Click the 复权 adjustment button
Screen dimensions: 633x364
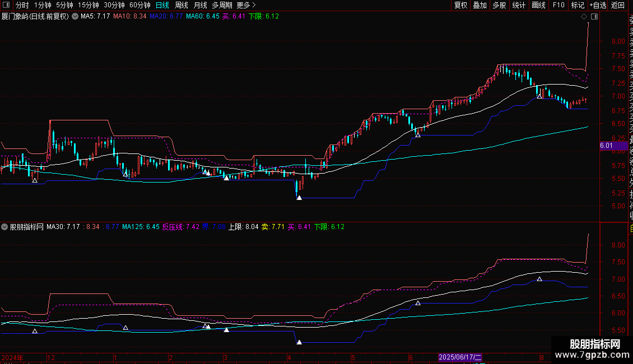coord(460,5)
